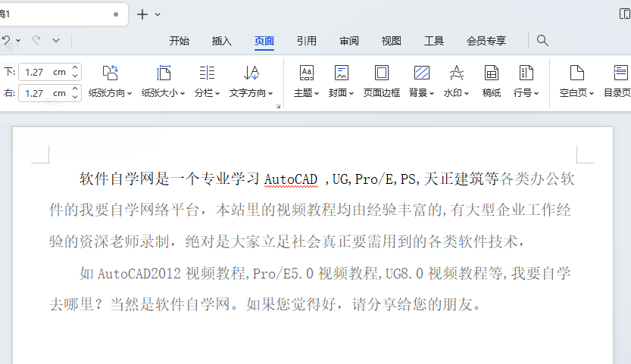Expand the 分栏 dropdown label
The height and width of the screenshot is (364, 631).
pyautogui.click(x=207, y=93)
